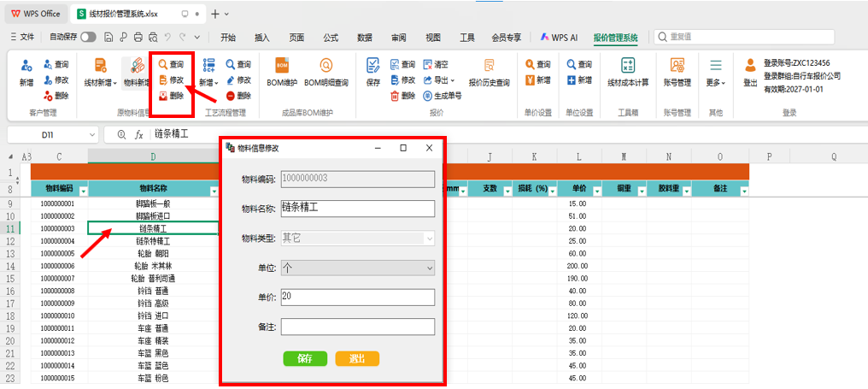Click 修改 in the 原物料信息 group

tap(171, 80)
